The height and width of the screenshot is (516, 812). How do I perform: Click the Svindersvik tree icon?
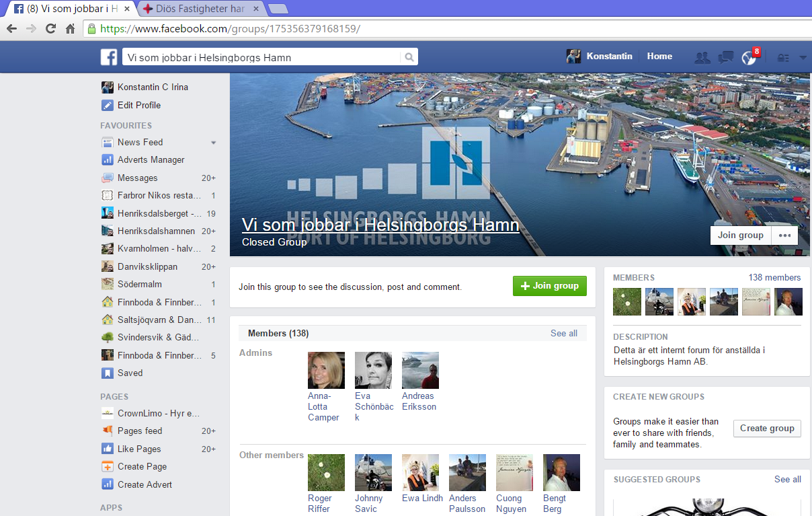(x=107, y=337)
